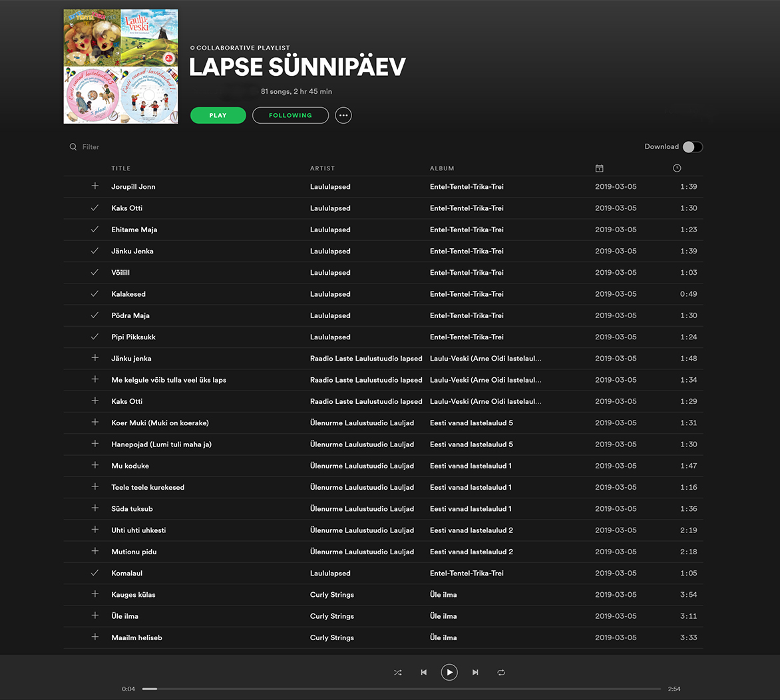This screenshot has height=700, width=780.
Task: Toggle repeat mode icon
Action: 501,672
